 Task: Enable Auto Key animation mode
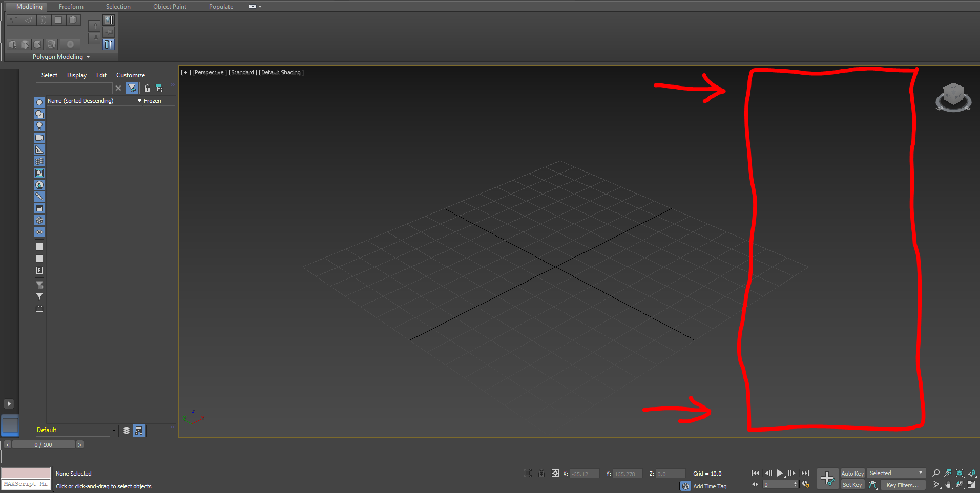click(x=852, y=473)
